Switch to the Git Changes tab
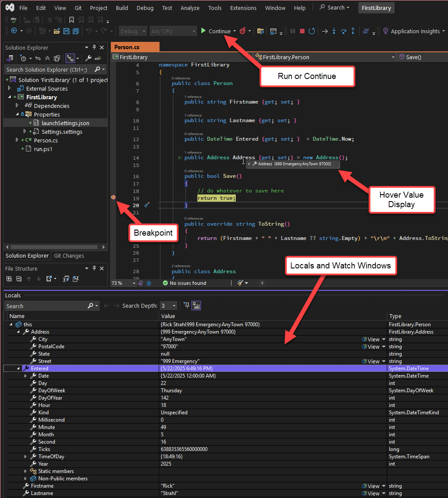Screen dimensions: 448x498 click(x=69, y=255)
